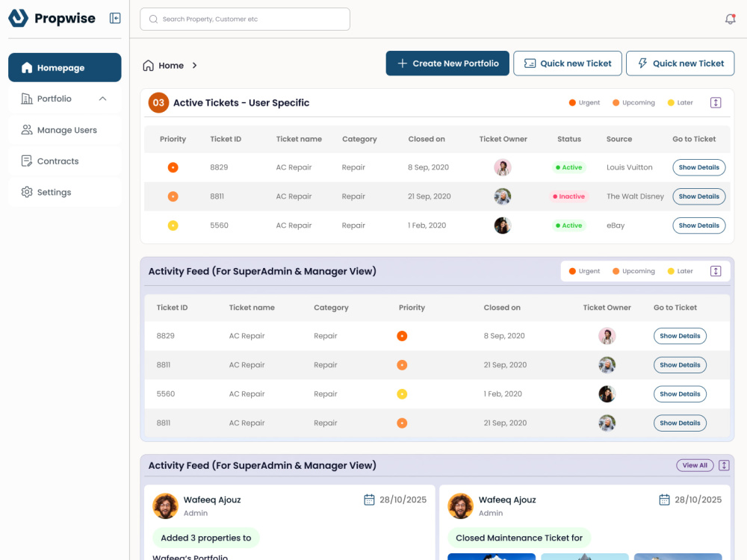Click owner avatar in Activity Feed 5560 row

click(x=607, y=393)
